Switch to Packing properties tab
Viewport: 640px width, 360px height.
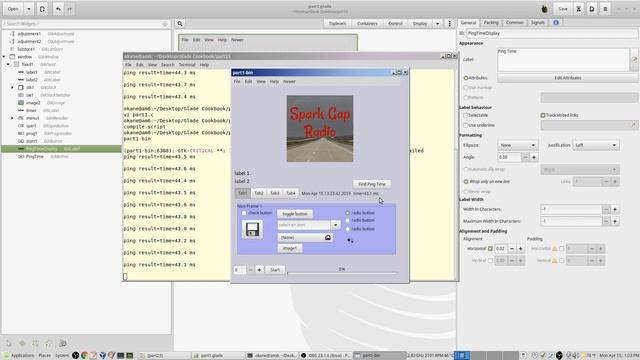pos(491,23)
